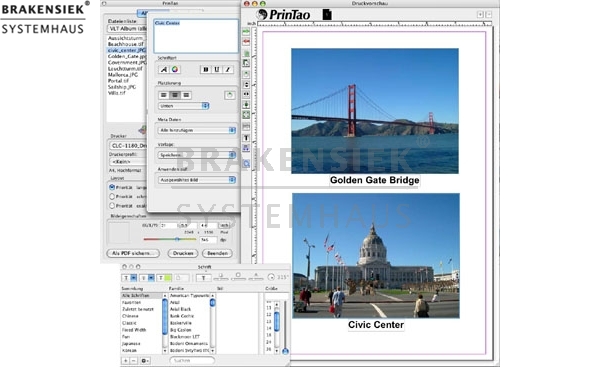Screen dimensions: 600x367
Task: Click the Drucken button
Action: pos(183,253)
